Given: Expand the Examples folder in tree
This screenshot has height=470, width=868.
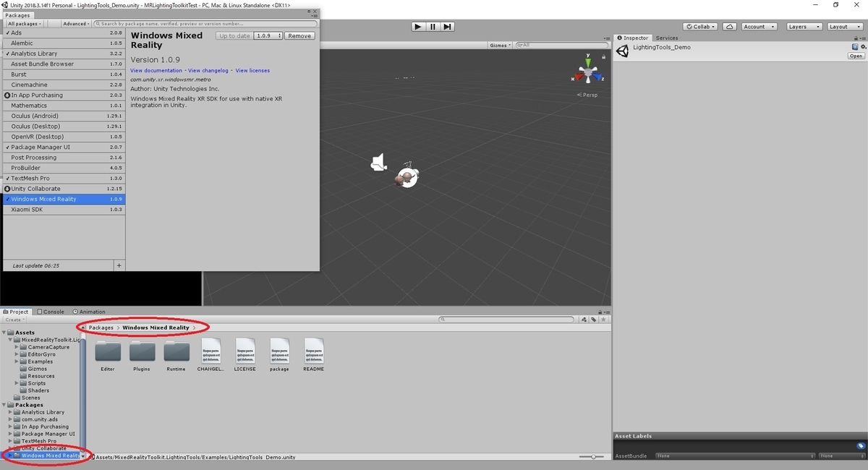Looking at the screenshot, I should pos(17,362).
